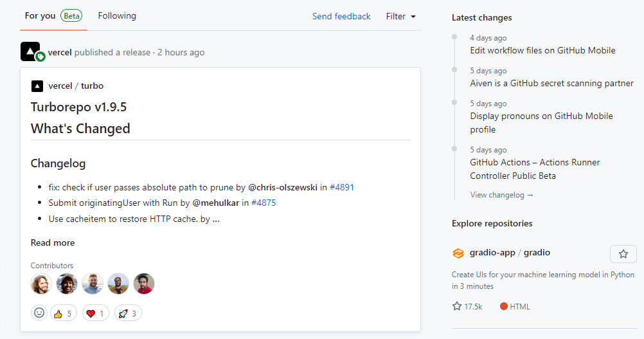Click the Latest changes heading
This screenshot has height=339, width=644.
pos(482,17)
